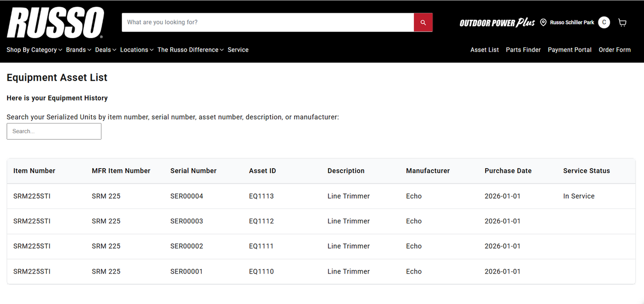Viewport: 644px width, 304px height.
Task: Click asset ID EQ1110
Action: [x=261, y=271]
